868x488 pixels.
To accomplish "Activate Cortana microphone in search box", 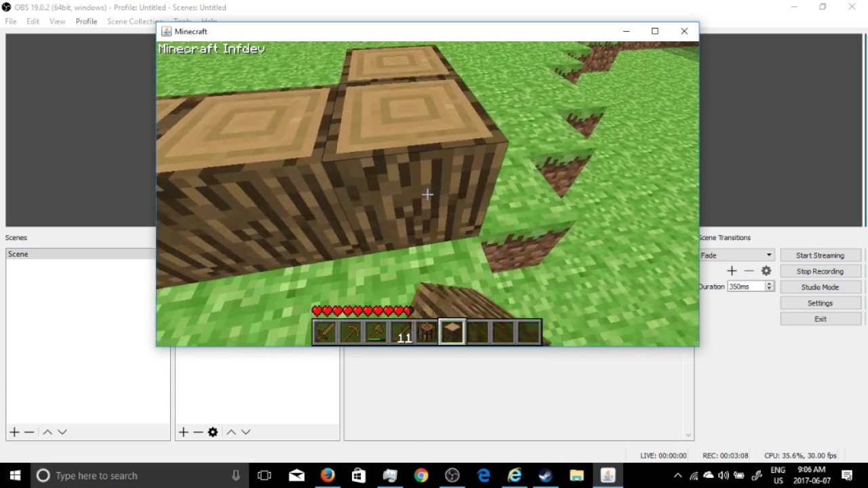I will [236, 475].
